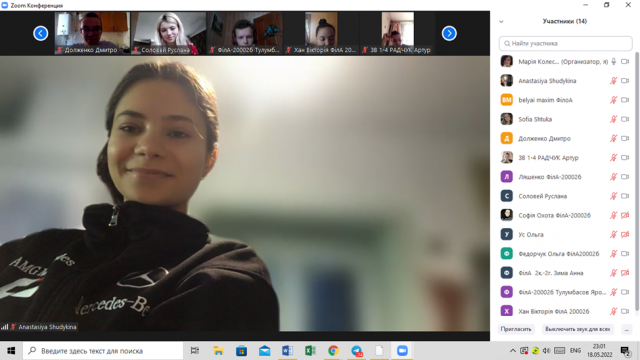This screenshot has width=640, height=360.
Task: Select participant Марія Колес... avatar
Action: [507, 62]
